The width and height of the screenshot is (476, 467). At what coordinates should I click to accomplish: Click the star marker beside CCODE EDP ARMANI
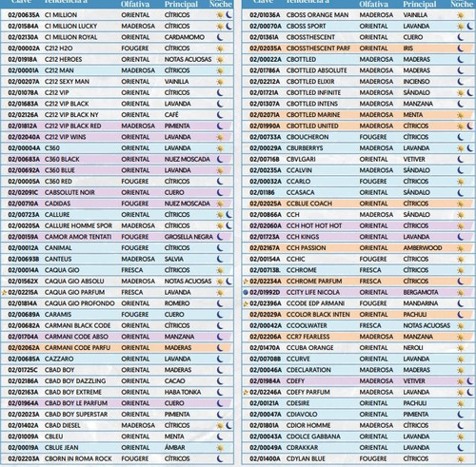click(x=246, y=303)
